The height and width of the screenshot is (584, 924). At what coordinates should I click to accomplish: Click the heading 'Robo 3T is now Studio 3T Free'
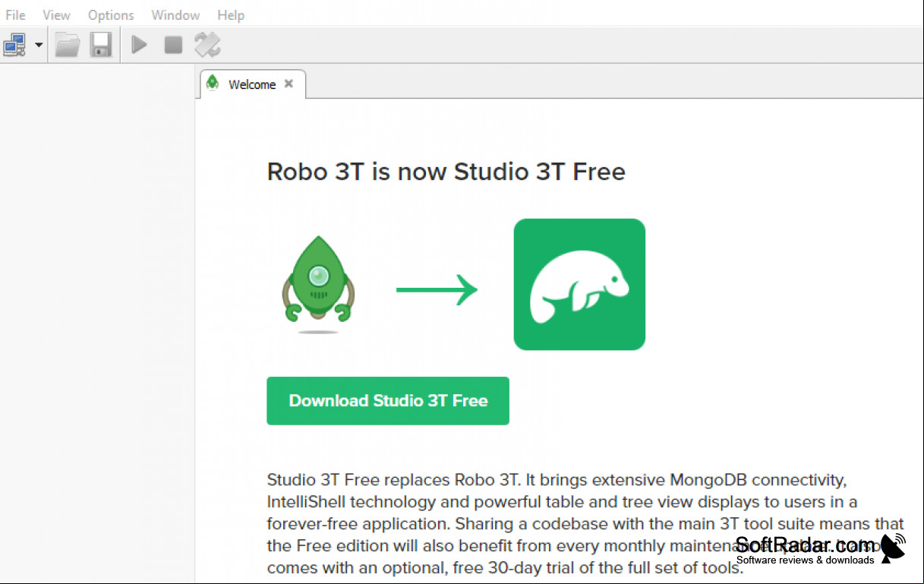(446, 172)
